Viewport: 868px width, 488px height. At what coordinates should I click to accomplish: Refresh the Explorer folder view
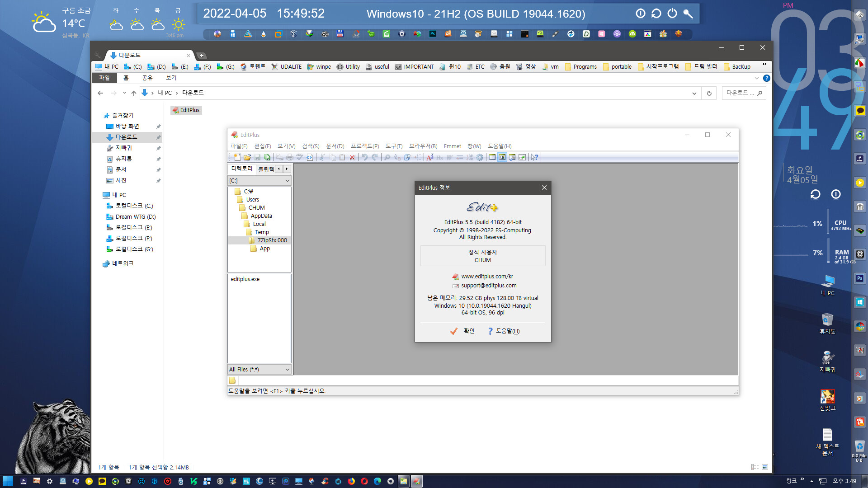pyautogui.click(x=709, y=94)
